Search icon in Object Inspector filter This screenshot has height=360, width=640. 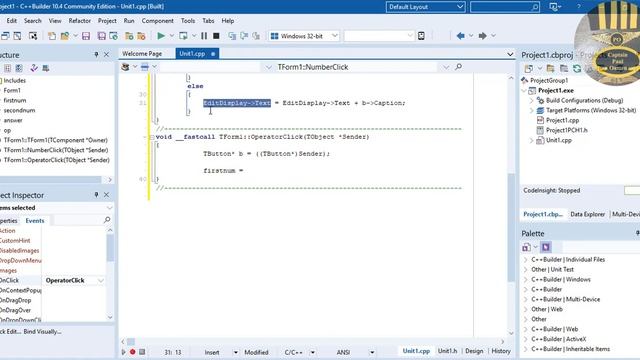tap(107, 220)
